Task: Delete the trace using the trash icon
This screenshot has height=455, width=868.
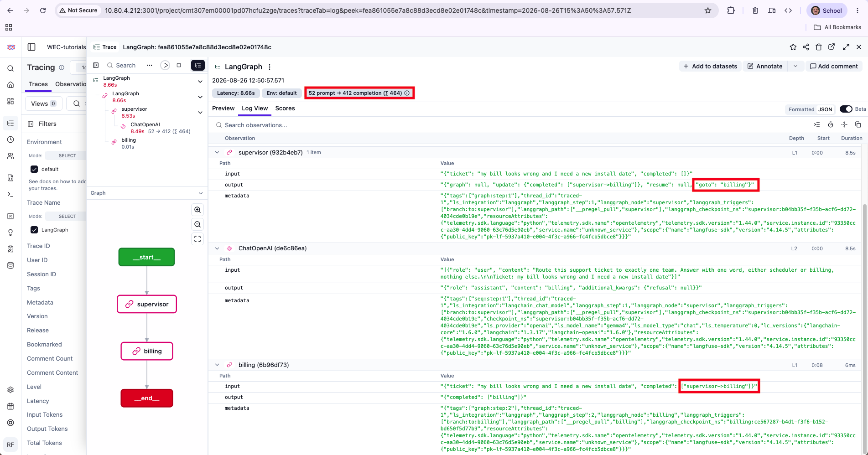Action: pos(819,47)
